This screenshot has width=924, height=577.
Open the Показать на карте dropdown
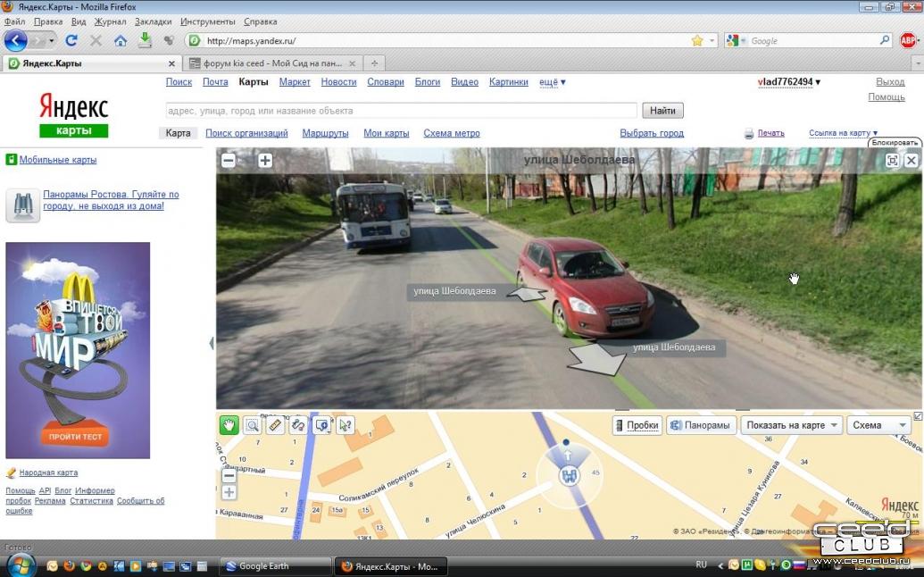(x=791, y=425)
